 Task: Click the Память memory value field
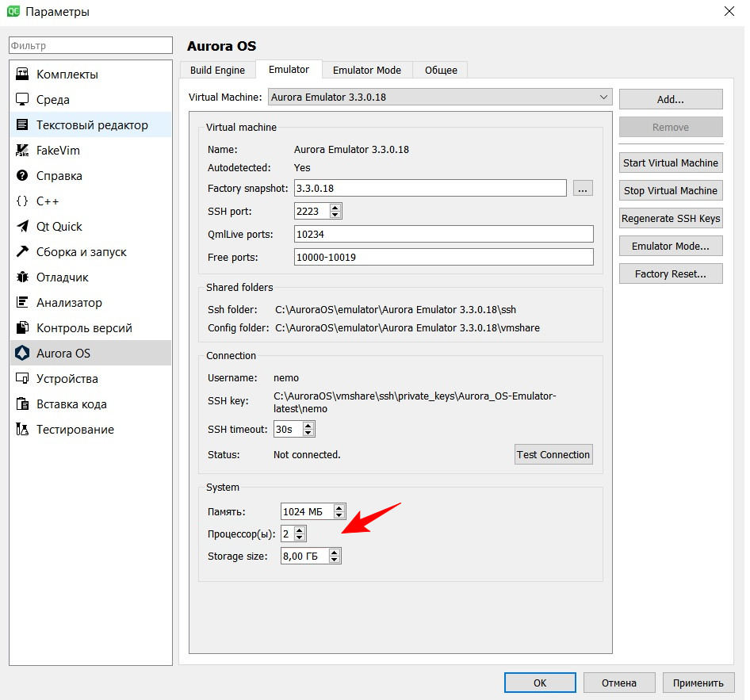[308, 511]
